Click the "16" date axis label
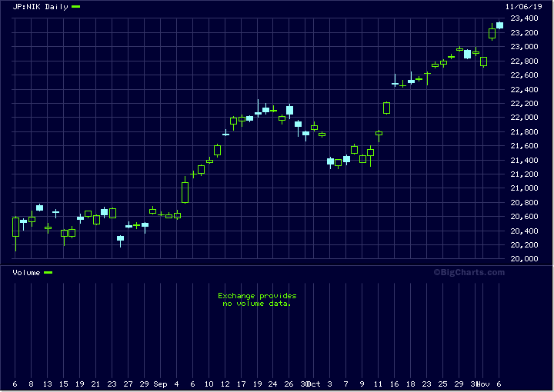The image size is (554, 392). tap(394, 384)
